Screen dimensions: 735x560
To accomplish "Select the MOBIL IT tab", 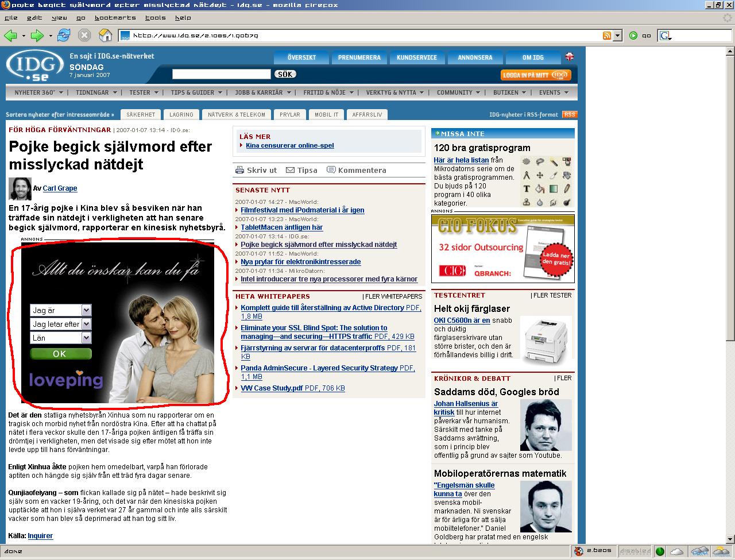I will tap(326, 114).
